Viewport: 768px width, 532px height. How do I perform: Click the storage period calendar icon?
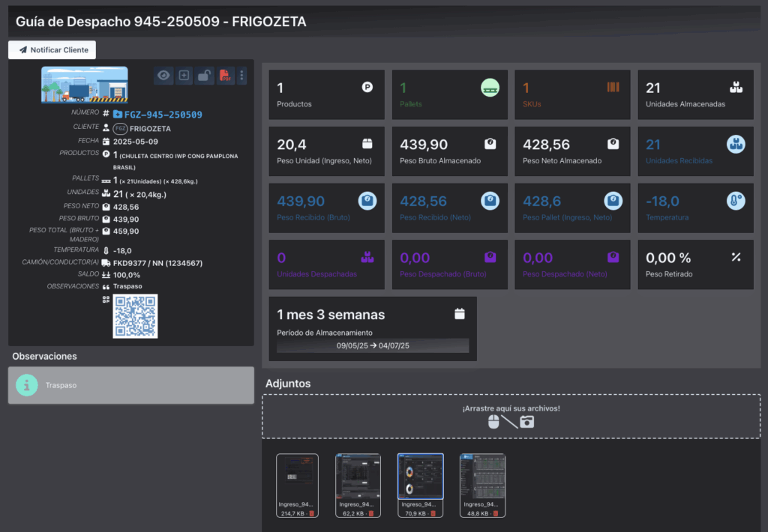coord(460,314)
